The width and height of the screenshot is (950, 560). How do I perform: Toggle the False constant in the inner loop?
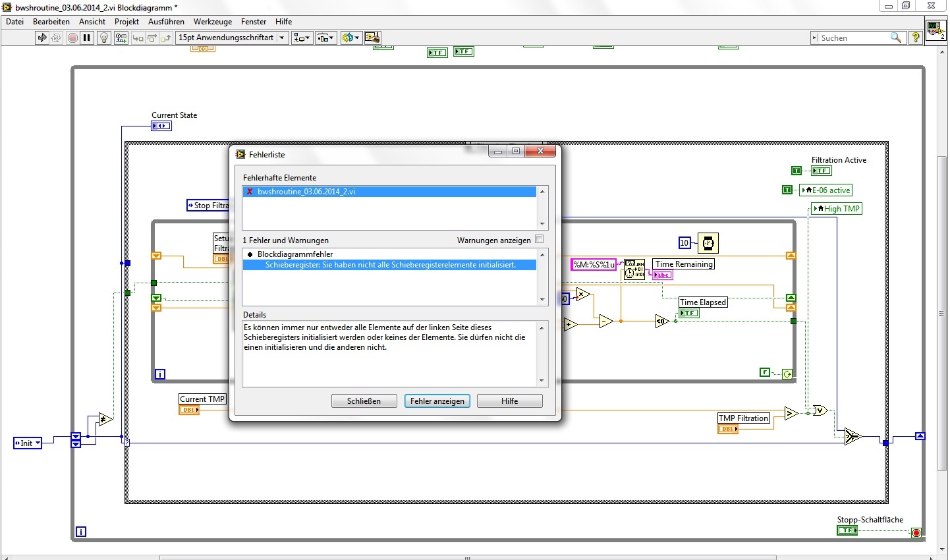[765, 372]
